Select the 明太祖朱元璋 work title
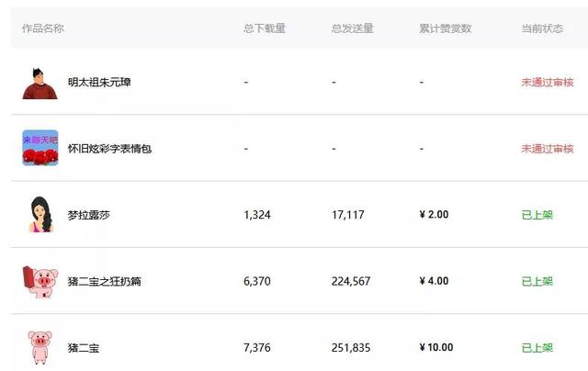This screenshot has width=588, height=371. pyautogui.click(x=99, y=82)
